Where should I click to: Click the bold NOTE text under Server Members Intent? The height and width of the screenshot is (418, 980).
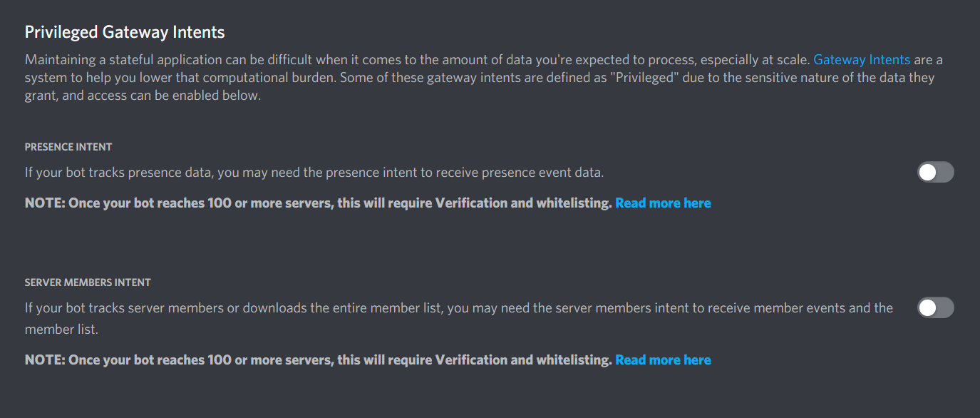click(x=319, y=360)
